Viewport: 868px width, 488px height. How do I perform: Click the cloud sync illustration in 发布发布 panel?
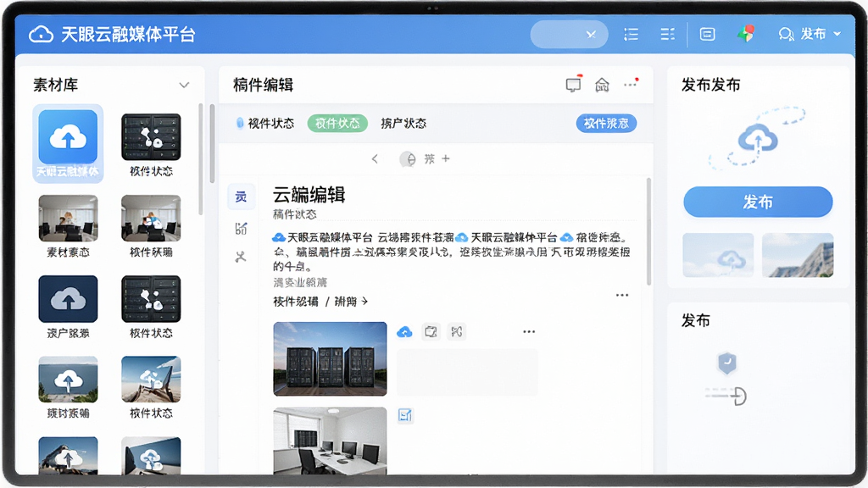click(757, 138)
